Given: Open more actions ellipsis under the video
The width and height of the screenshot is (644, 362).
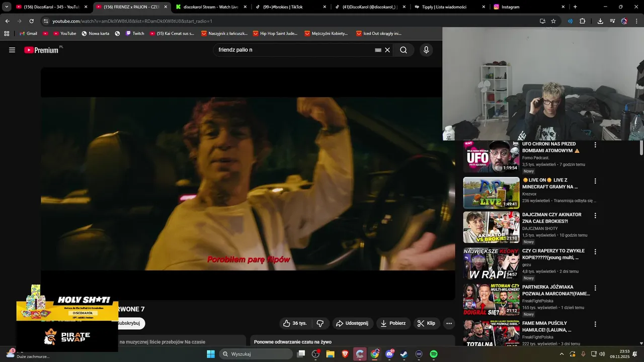Looking at the screenshot, I should coord(449,323).
